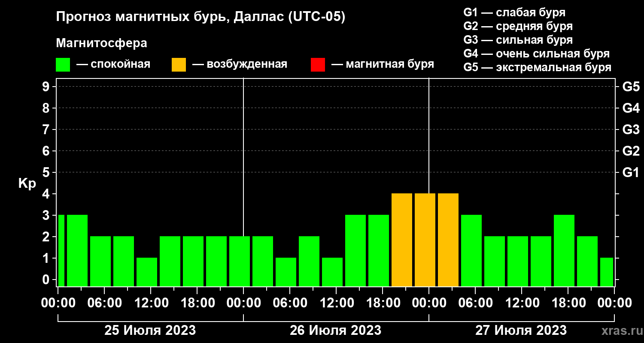Viewport: 644px width, 343px height.
Task: Select the chart title 'Прогноз магнитных бурь, Даллас (UTC-05)'
Action: 200,18
